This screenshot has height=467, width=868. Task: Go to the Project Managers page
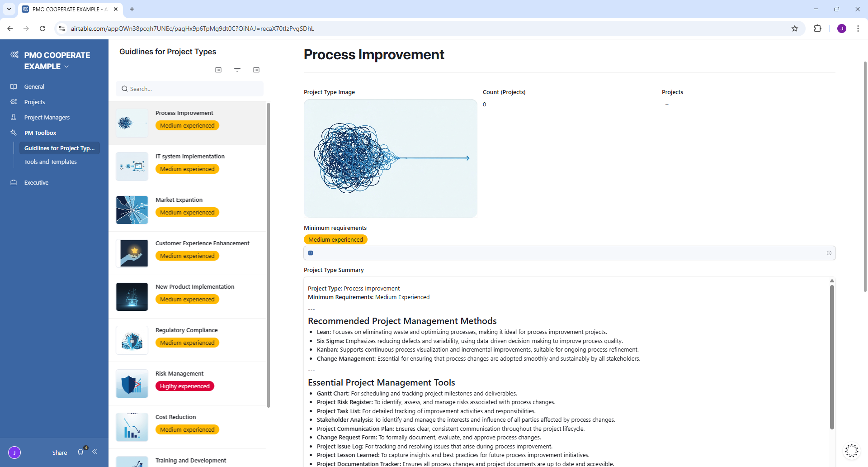tap(47, 117)
